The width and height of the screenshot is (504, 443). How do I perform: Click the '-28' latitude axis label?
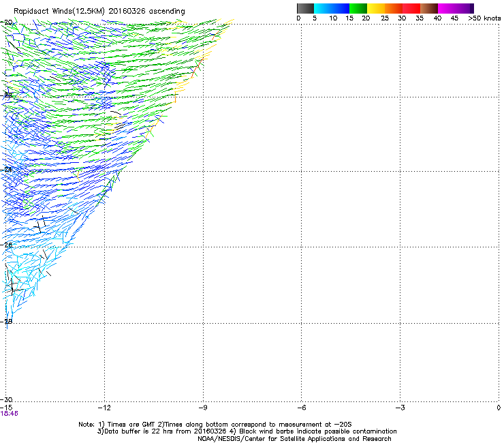(x=6, y=321)
